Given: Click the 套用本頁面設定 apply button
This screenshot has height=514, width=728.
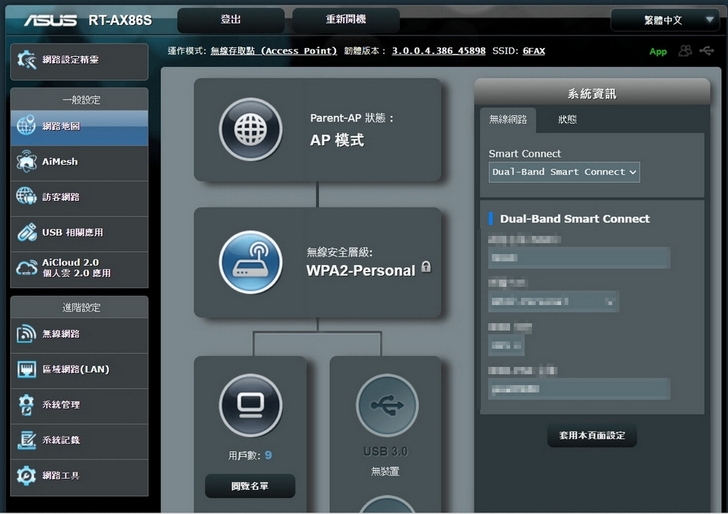Looking at the screenshot, I should (592, 436).
